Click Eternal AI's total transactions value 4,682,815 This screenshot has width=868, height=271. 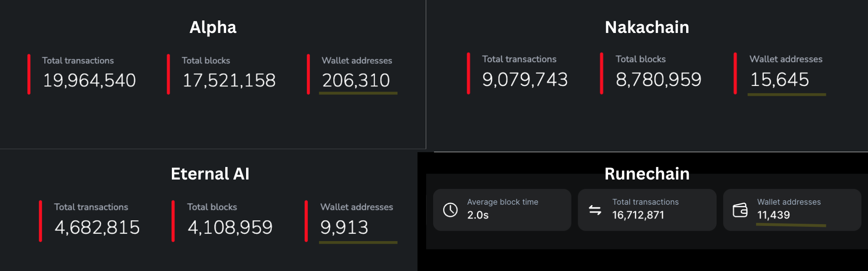tap(97, 227)
